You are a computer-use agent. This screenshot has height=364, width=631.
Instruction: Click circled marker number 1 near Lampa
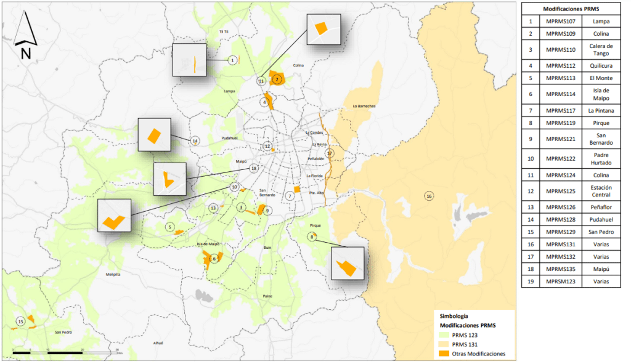point(232,60)
